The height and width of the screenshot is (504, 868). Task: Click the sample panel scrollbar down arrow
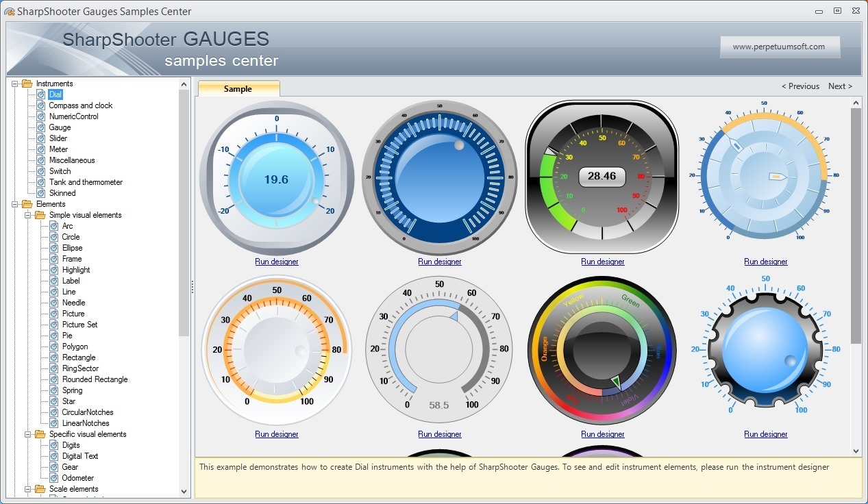856,451
